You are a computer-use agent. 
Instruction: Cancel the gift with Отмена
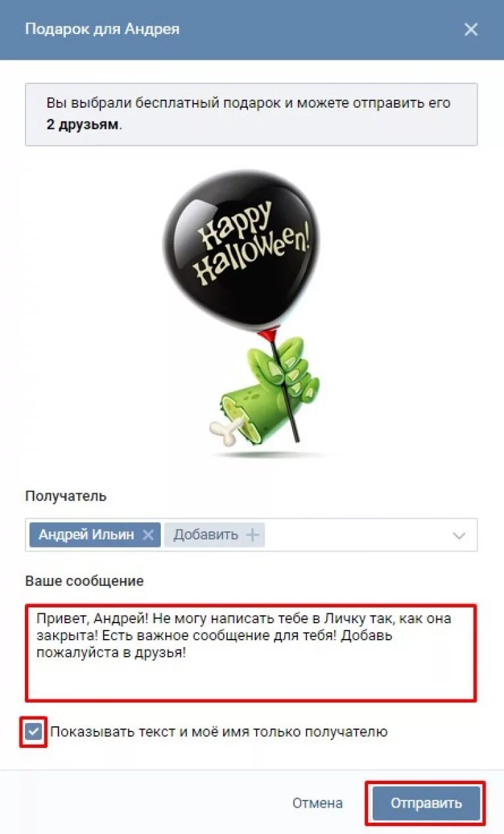(318, 803)
